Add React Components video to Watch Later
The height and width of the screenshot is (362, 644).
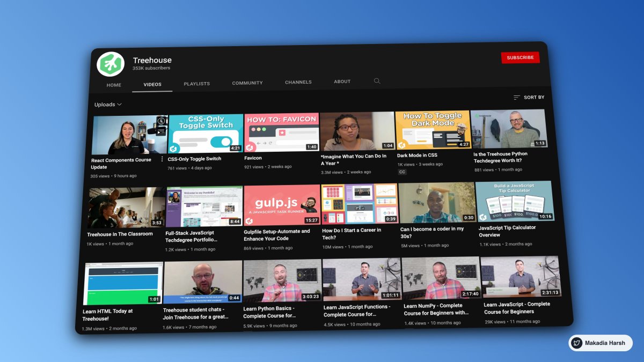click(x=161, y=121)
